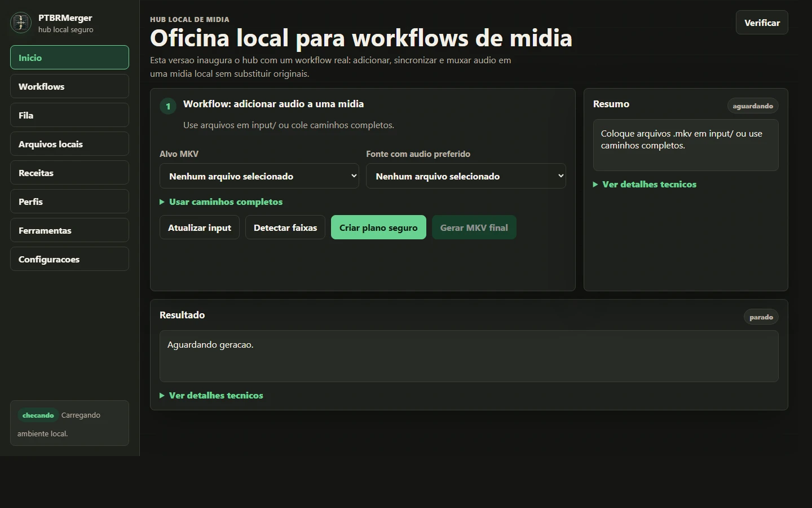Click the PTBRMerger logo icon

21,23
